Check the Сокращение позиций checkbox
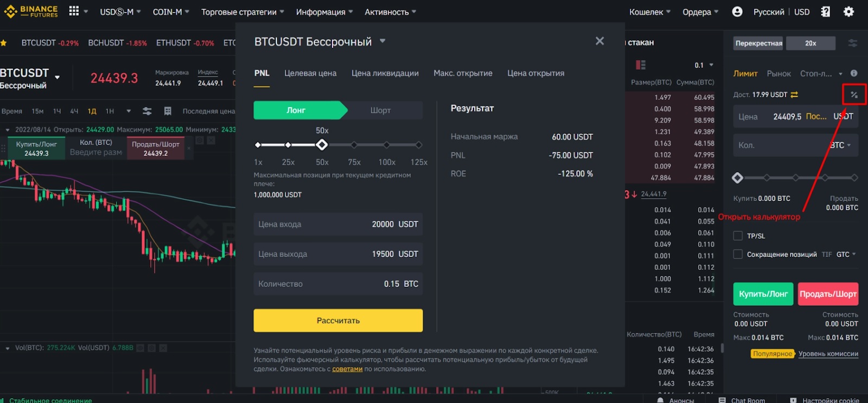The image size is (868, 403). [738, 254]
